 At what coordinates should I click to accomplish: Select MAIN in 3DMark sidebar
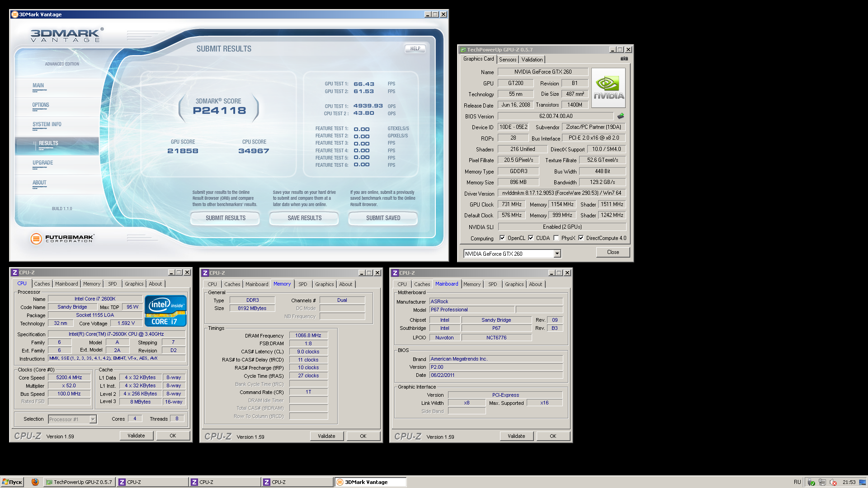[57, 88]
